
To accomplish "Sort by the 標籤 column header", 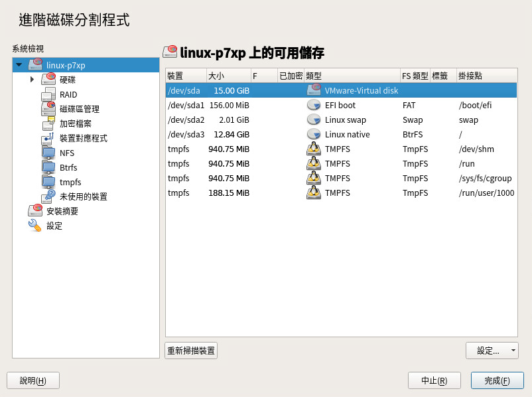I will pos(443,76).
